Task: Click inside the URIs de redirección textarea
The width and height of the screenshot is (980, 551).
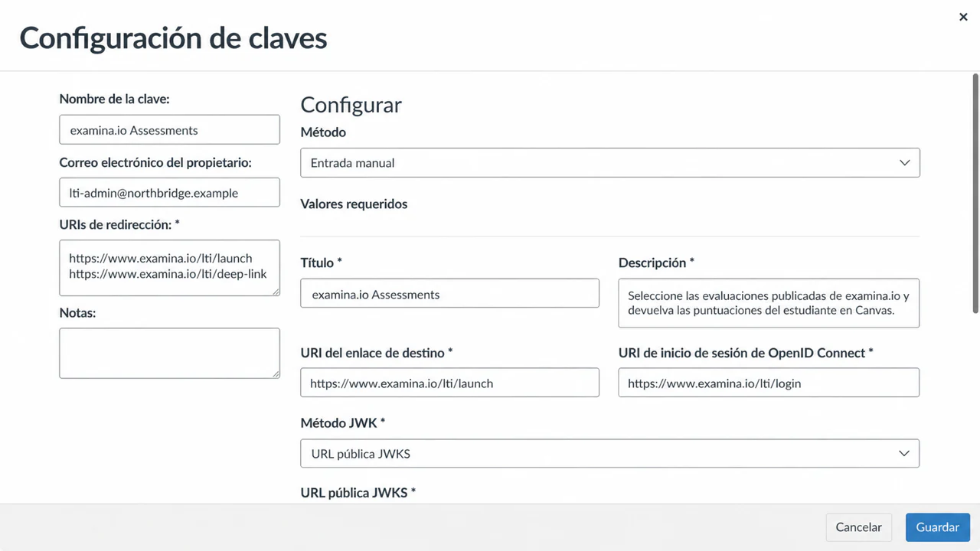Action: (169, 267)
